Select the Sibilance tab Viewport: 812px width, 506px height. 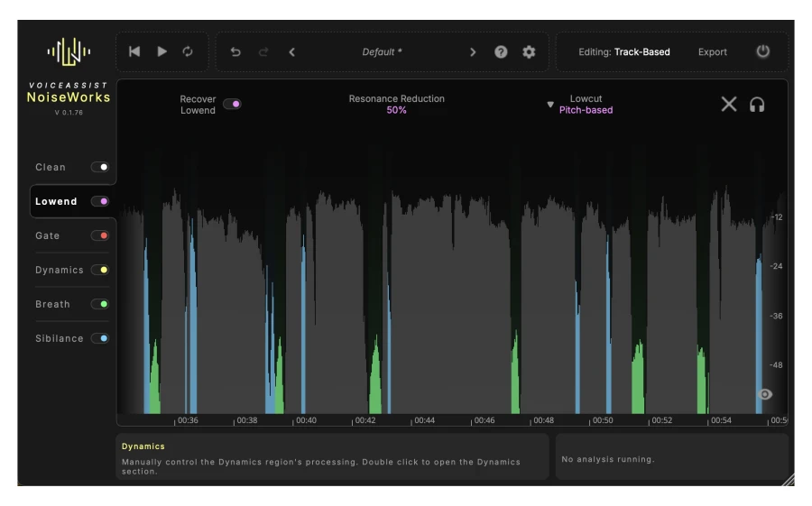click(x=59, y=338)
